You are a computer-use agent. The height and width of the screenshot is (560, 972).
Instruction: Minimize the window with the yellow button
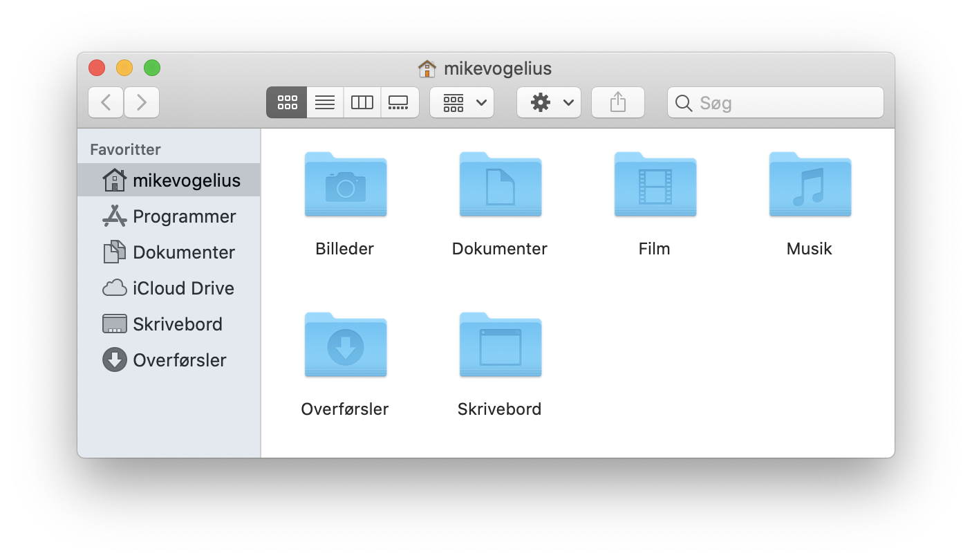coord(124,68)
